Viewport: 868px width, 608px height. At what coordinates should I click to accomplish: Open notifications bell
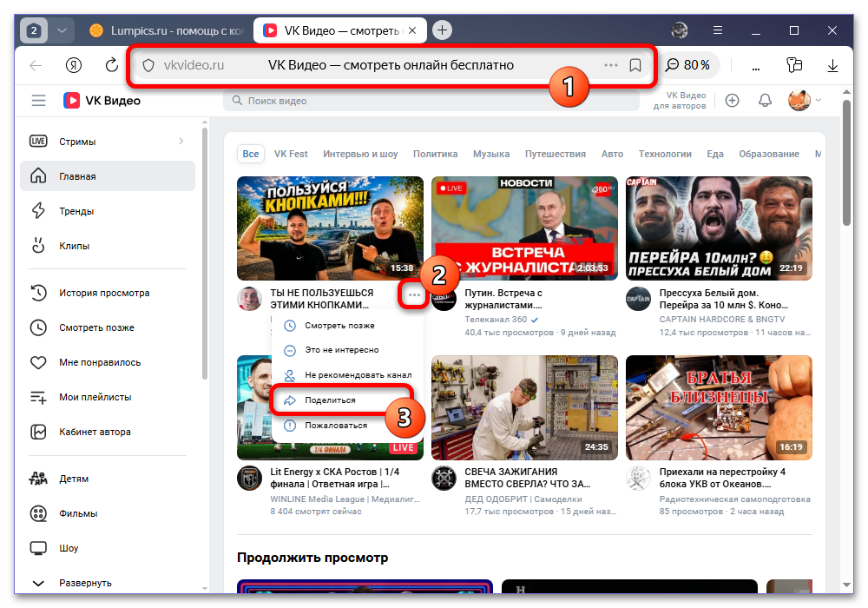tap(765, 101)
